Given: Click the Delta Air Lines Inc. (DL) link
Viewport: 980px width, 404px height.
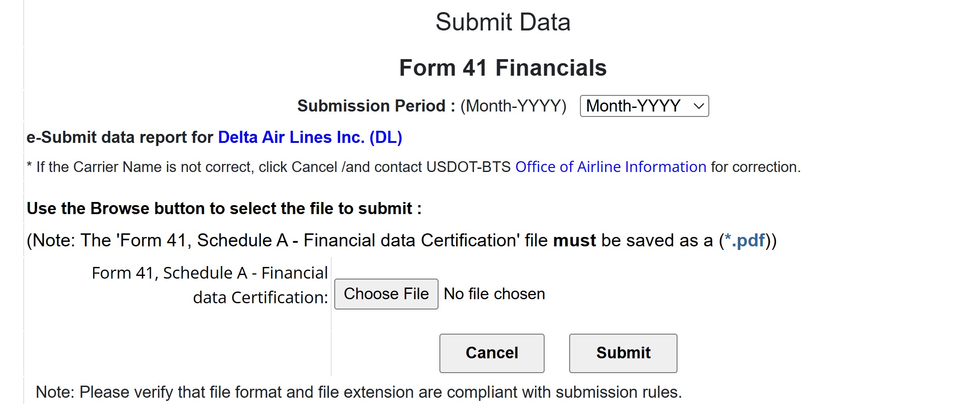Looking at the screenshot, I should [x=309, y=138].
